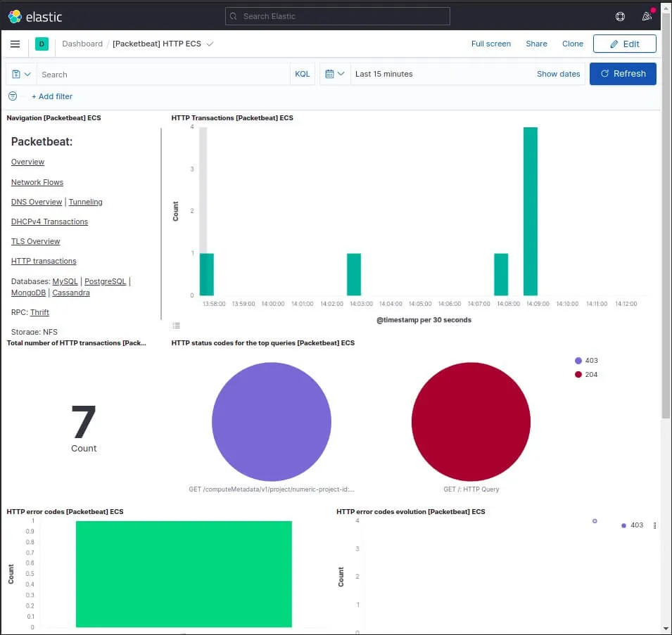The width and height of the screenshot is (672, 635).
Task: Click the Refresh button
Action: (x=623, y=74)
